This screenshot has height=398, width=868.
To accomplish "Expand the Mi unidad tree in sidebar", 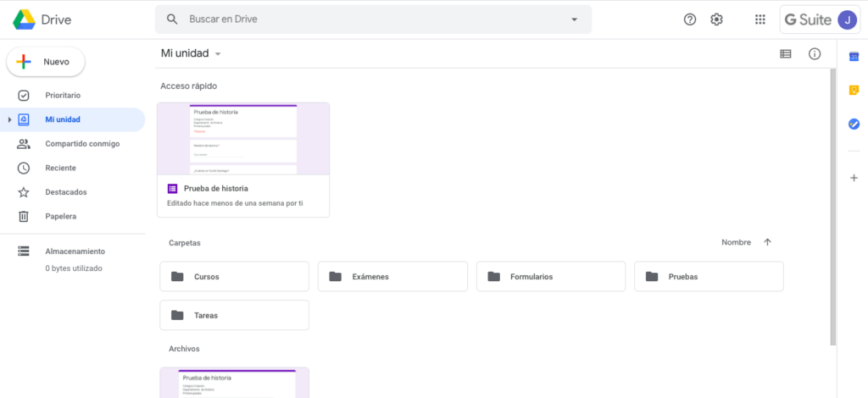I will coord(9,119).
